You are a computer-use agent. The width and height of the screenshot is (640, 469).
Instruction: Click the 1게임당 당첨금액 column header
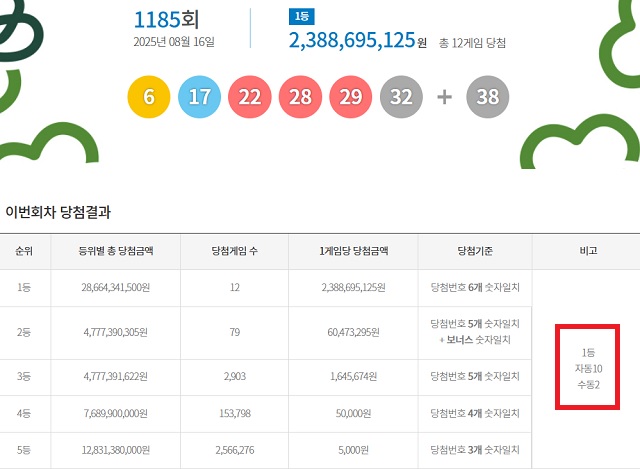(353, 251)
